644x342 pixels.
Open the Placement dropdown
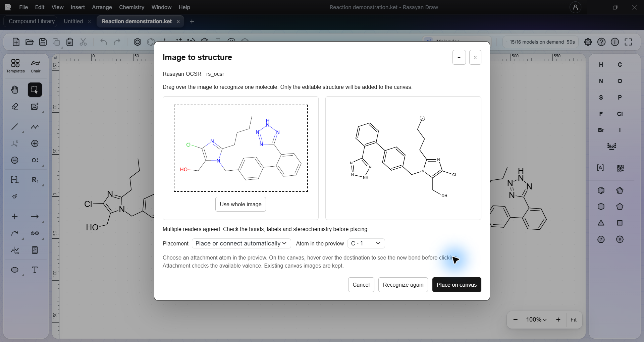[241, 243]
